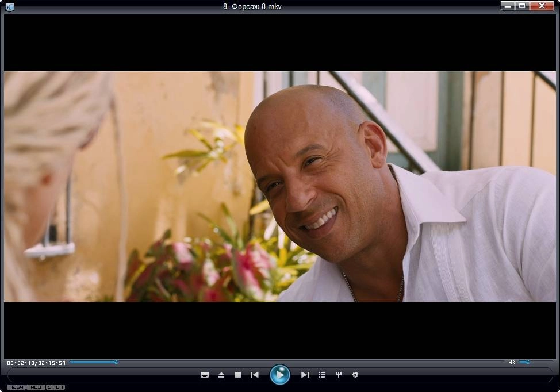Click the video frame to toggle playback
Screen dimensions: 560x392
[x=280, y=187]
